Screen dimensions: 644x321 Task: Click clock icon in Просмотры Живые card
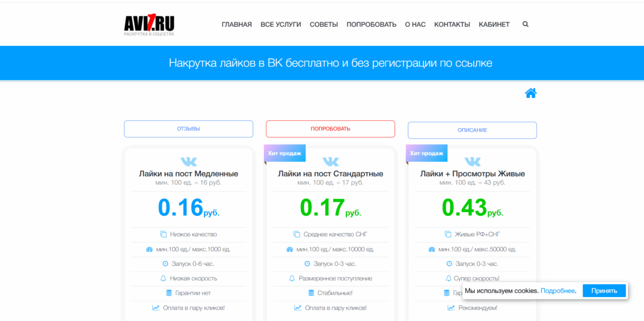[449, 264]
